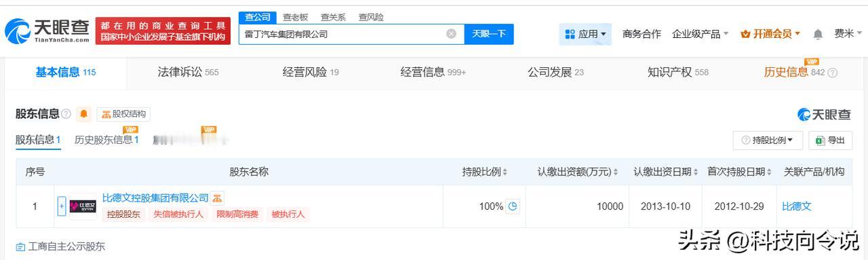Click the 天眼一下 search button
The height and width of the screenshot is (260, 868).
489,34
